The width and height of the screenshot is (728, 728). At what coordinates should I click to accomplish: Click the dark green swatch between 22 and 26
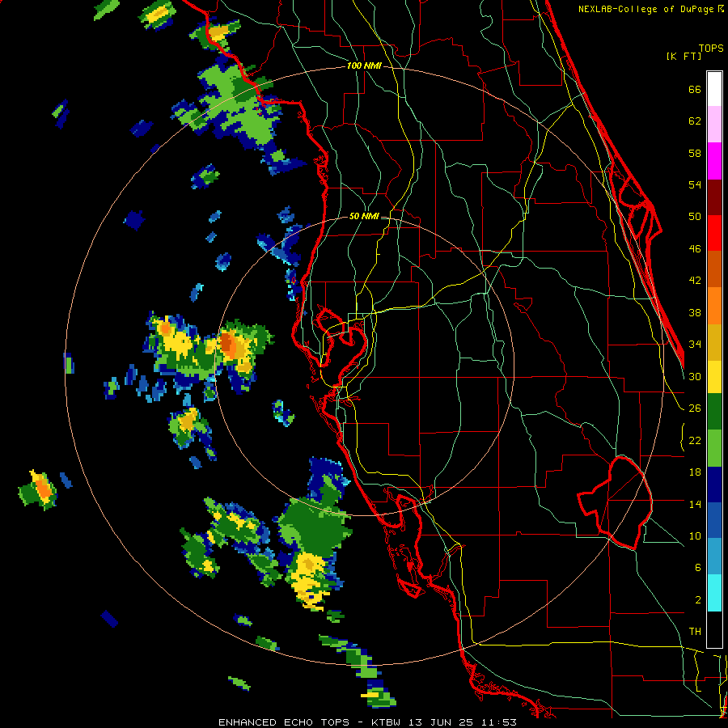click(x=714, y=412)
